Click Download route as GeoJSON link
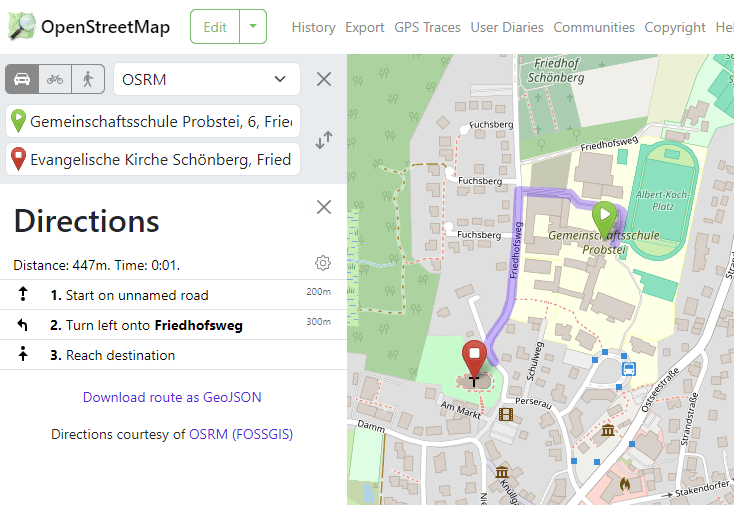Screen dimensions: 734x505 tap(172, 397)
